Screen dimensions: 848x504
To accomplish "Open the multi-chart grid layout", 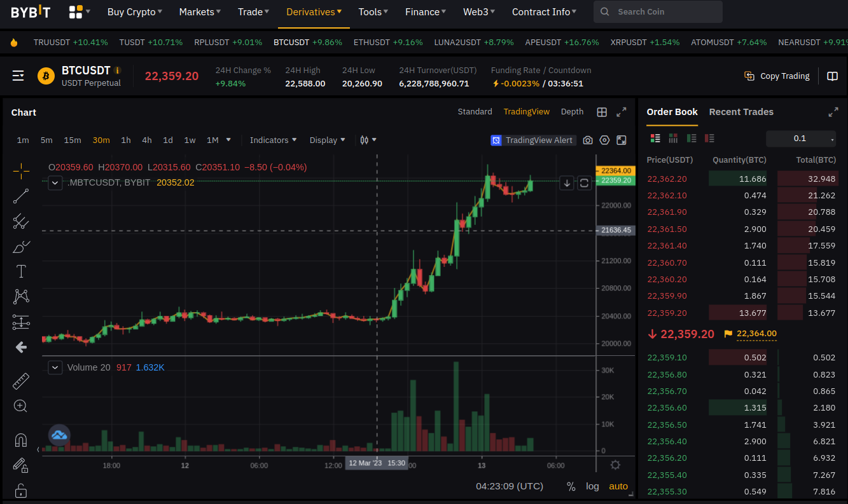I will [x=602, y=112].
